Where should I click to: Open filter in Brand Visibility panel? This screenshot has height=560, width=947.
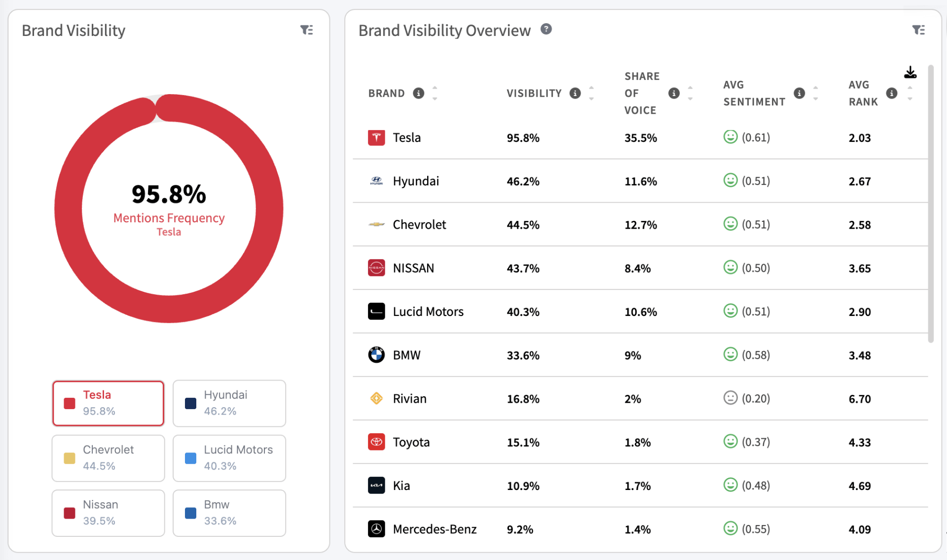click(x=307, y=30)
